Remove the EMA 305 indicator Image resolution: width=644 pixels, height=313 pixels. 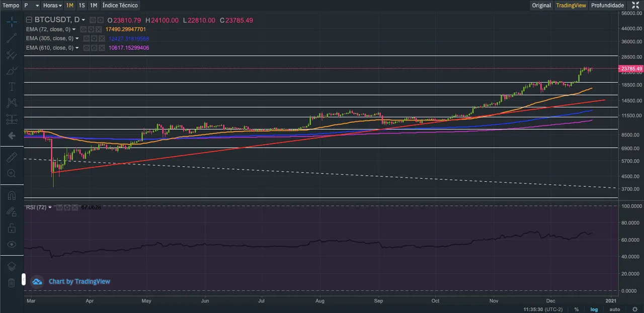102,39
